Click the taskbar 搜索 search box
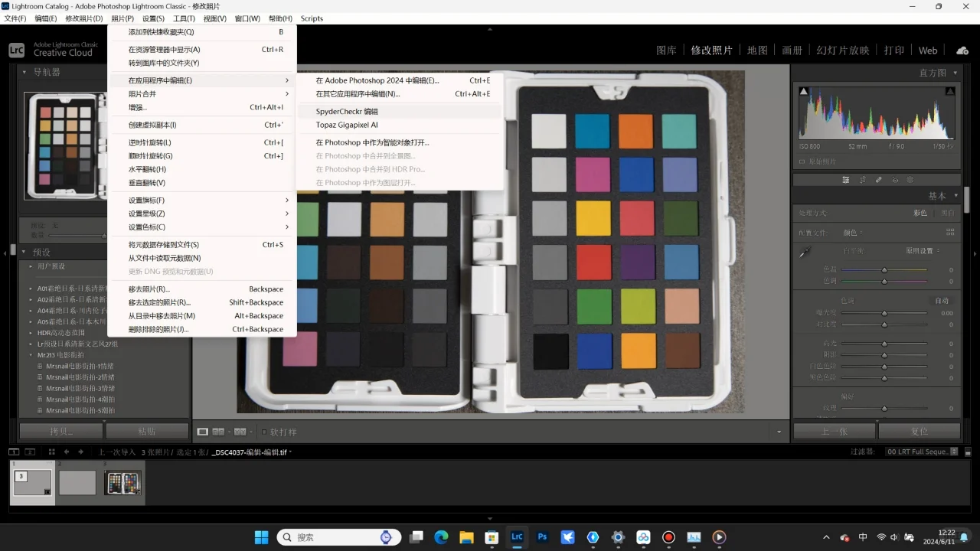The width and height of the screenshot is (980, 551). click(337, 537)
